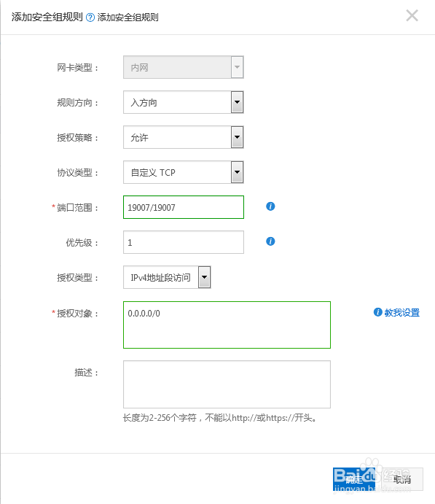435x504 pixels.
Task: Click the info icon next to 优先级
Action: [x=270, y=241]
